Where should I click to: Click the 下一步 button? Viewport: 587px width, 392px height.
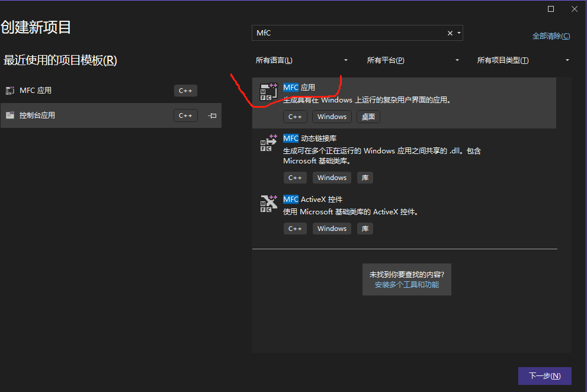coord(545,376)
